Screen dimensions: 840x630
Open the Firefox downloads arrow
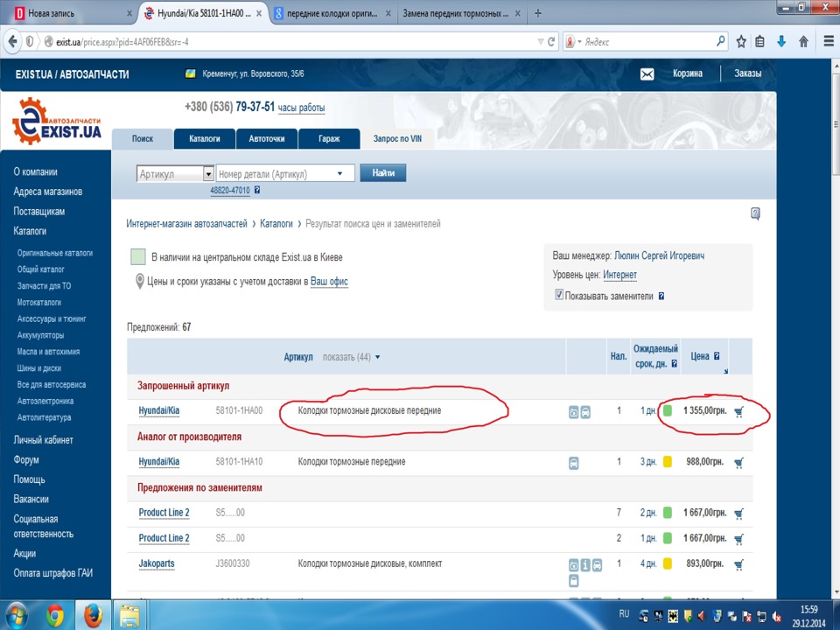(781, 41)
